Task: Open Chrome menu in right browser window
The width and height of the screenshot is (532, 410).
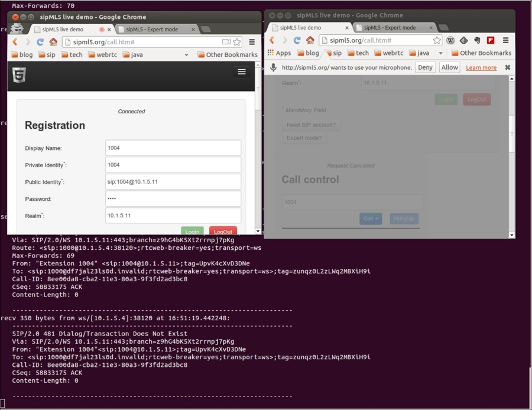Action: 505,40
